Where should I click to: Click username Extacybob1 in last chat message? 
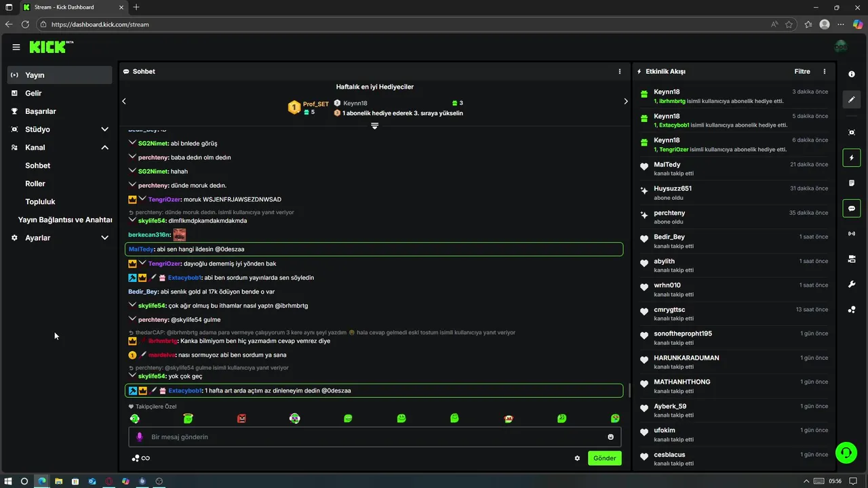[185, 390]
